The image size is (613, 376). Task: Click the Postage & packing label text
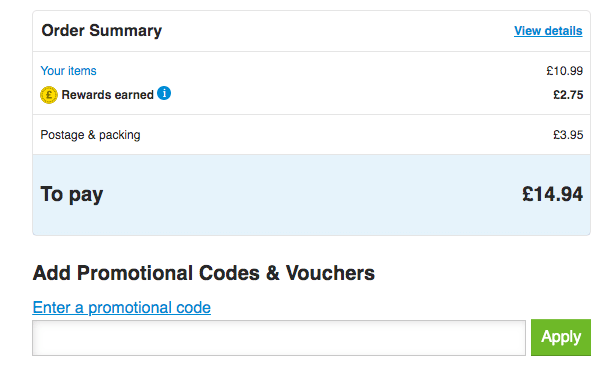(x=90, y=135)
